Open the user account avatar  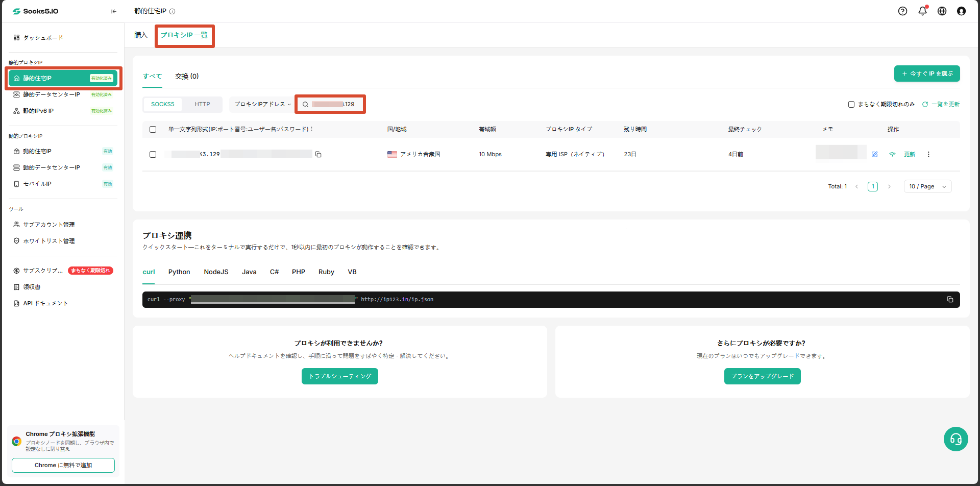[961, 11]
